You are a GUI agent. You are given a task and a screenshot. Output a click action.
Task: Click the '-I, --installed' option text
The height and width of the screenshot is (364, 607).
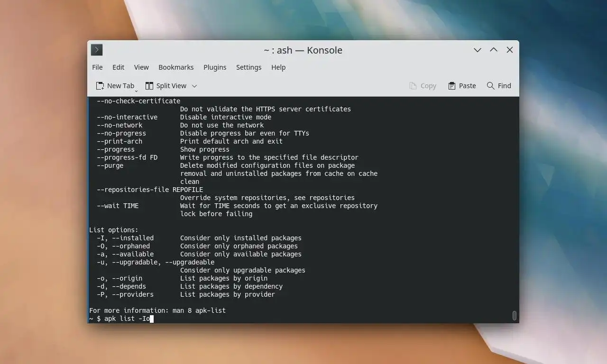(125, 238)
